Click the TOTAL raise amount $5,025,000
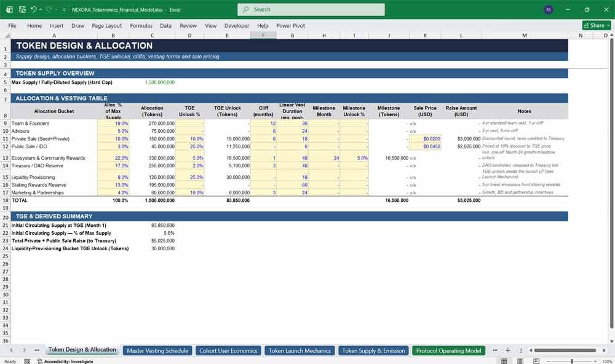The height and width of the screenshot is (364, 615). pos(469,200)
